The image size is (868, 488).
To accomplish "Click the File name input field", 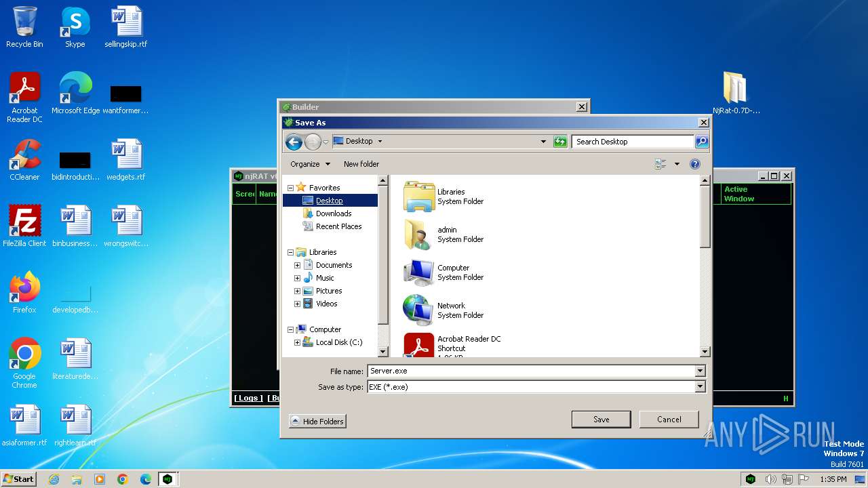I will 531,371.
